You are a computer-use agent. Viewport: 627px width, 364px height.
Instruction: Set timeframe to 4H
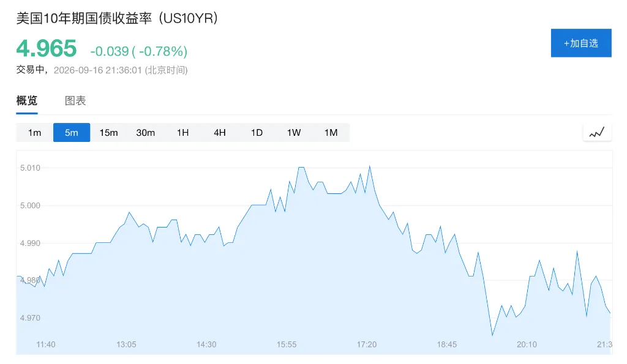220,133
